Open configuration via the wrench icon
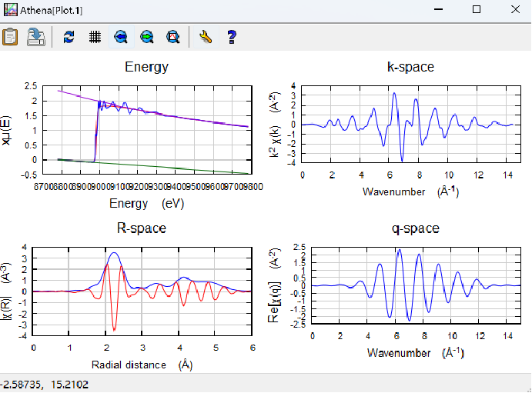This screenshot has width=532, height=393. pos(205,36)
